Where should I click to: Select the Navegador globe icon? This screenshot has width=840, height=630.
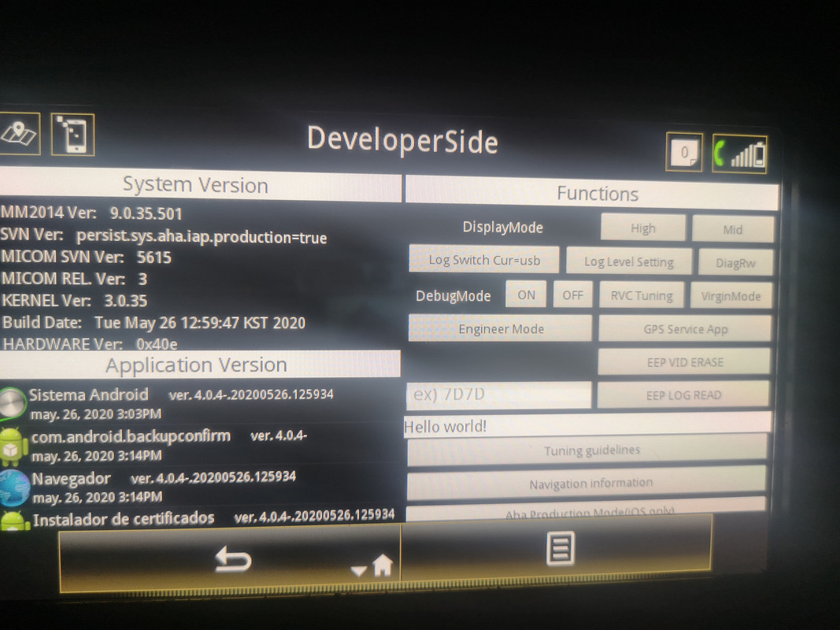pos(14,487)
